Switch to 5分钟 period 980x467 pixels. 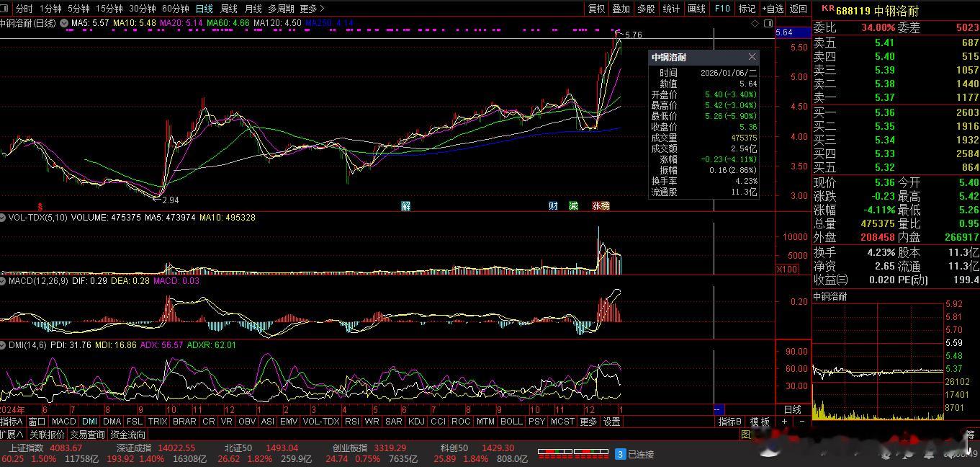coord(78,9)
